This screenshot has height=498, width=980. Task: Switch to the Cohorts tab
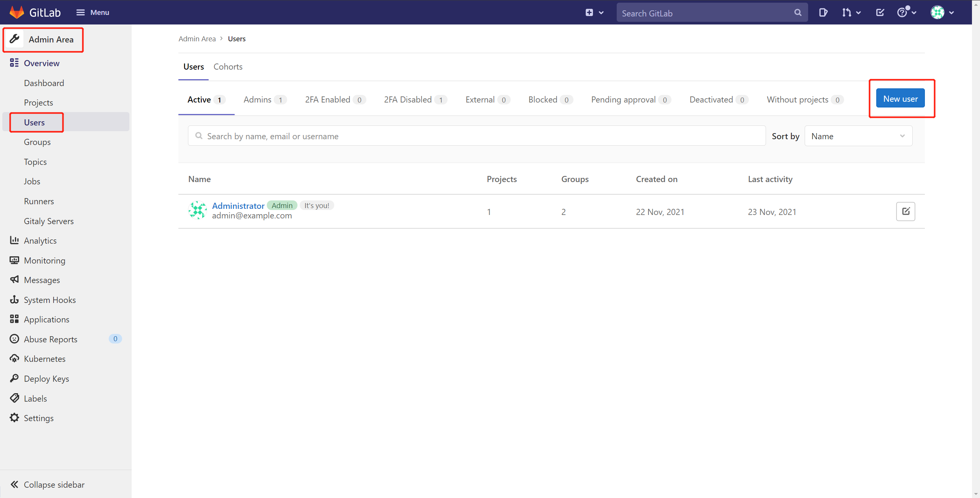coord(228,67)
